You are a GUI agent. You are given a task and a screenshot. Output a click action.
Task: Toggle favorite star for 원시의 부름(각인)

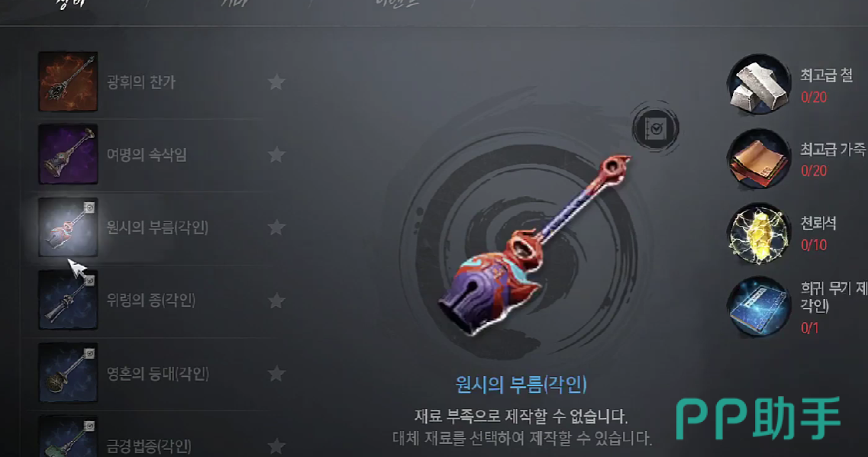tap(276, 227)
